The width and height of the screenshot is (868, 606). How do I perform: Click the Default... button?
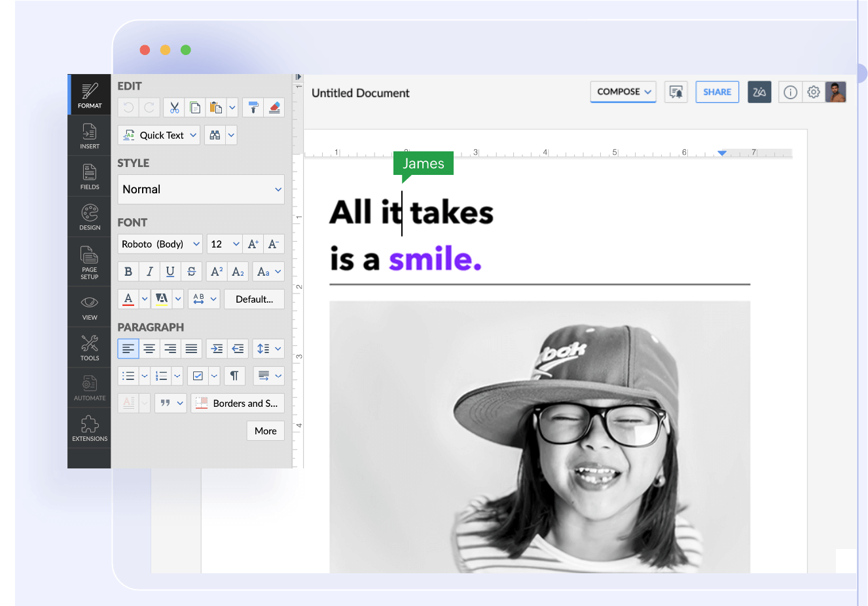point(254,299)
